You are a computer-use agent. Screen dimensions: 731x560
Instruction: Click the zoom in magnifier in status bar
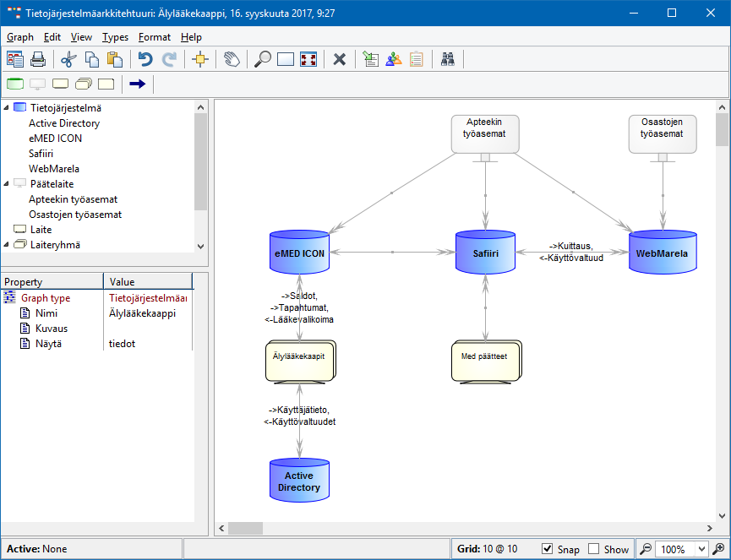718,549
